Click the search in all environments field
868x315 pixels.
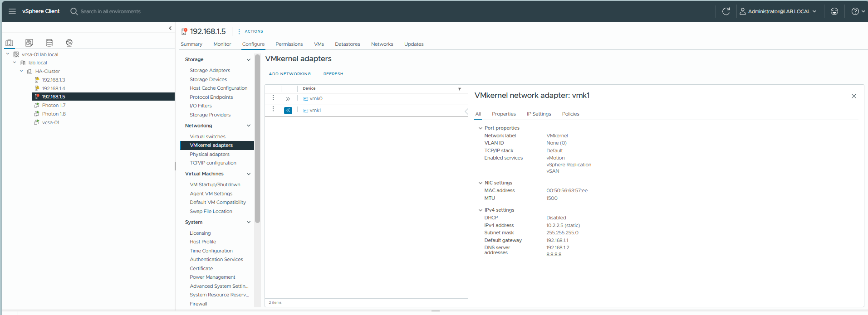click(110, 11)
